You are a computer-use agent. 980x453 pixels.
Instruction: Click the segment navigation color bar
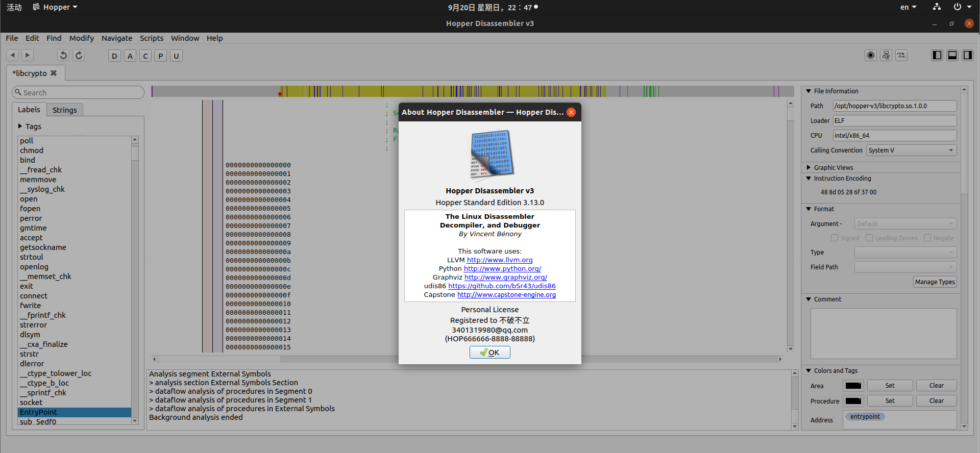473,91
